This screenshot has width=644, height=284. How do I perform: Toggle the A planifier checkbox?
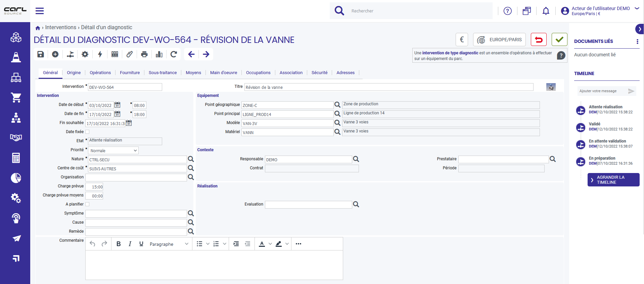(87, 204)
